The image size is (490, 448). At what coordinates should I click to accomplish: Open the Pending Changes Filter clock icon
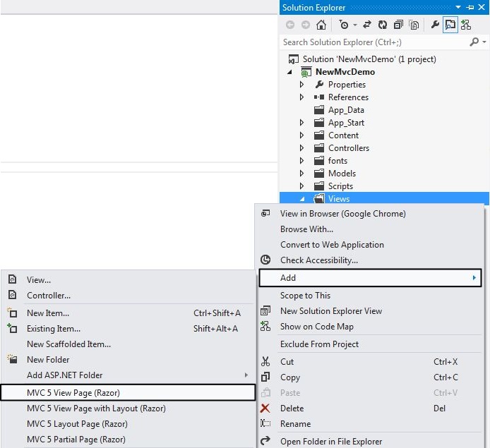coord(343,25)
